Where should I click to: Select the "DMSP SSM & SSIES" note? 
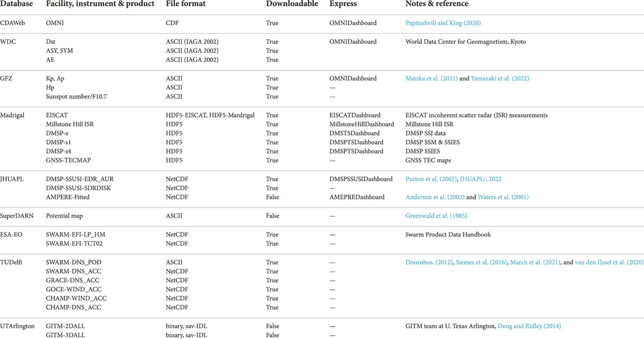point(433,142)
